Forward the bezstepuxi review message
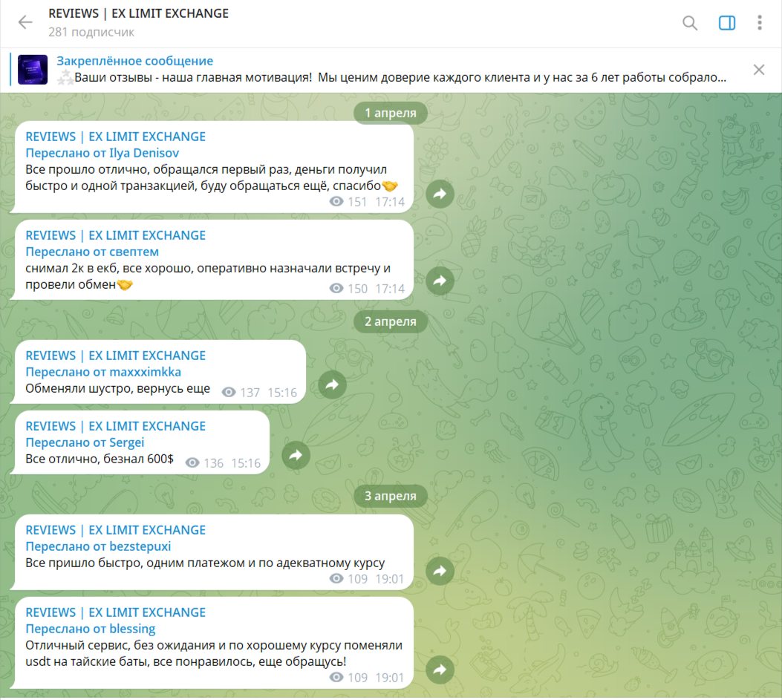 [440, 571]
